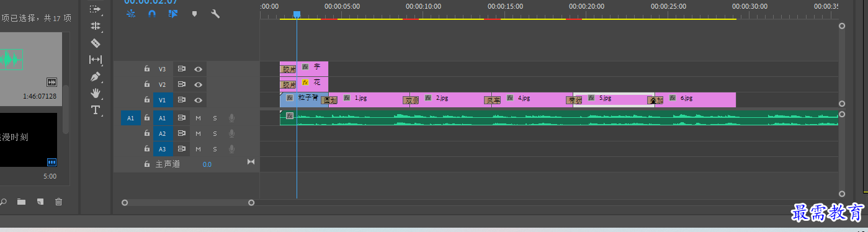Screen dimensions: 868x232
Task: Select the 风车 transition before 4.jpg
Action: click(493, 100)
